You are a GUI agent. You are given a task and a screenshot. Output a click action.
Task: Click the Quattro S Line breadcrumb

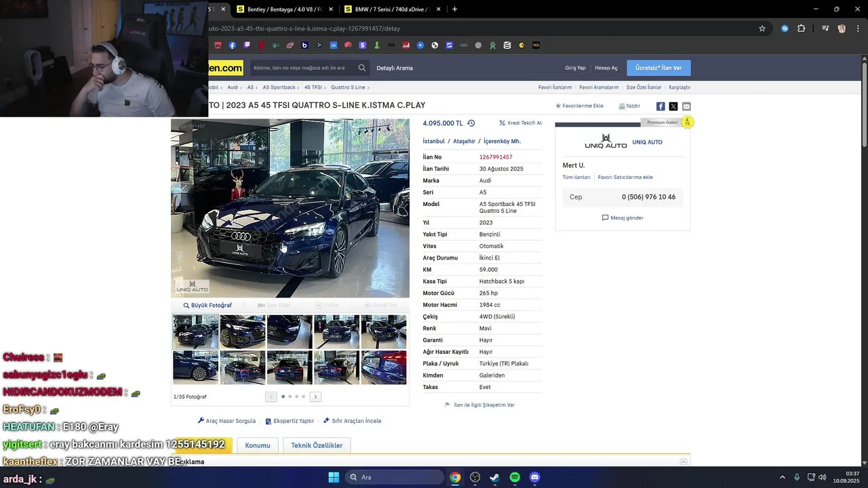(348, 87)
